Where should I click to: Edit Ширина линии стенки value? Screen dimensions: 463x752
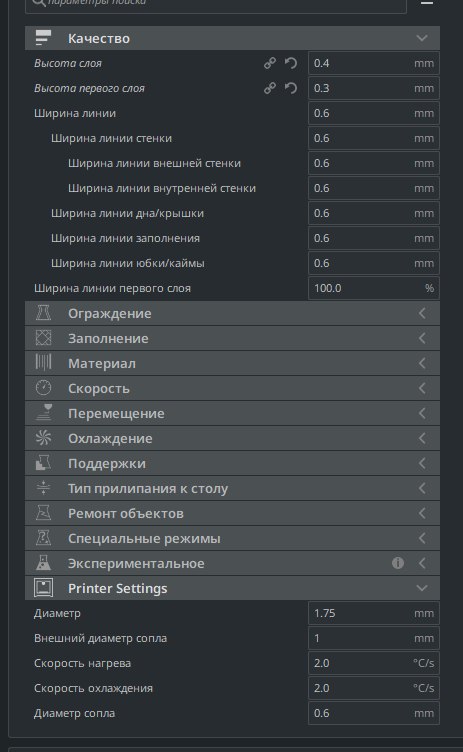[x=373, y=138]
